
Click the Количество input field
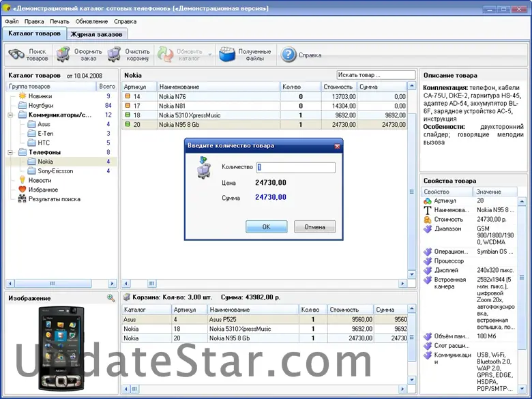(x=295, y=167)
